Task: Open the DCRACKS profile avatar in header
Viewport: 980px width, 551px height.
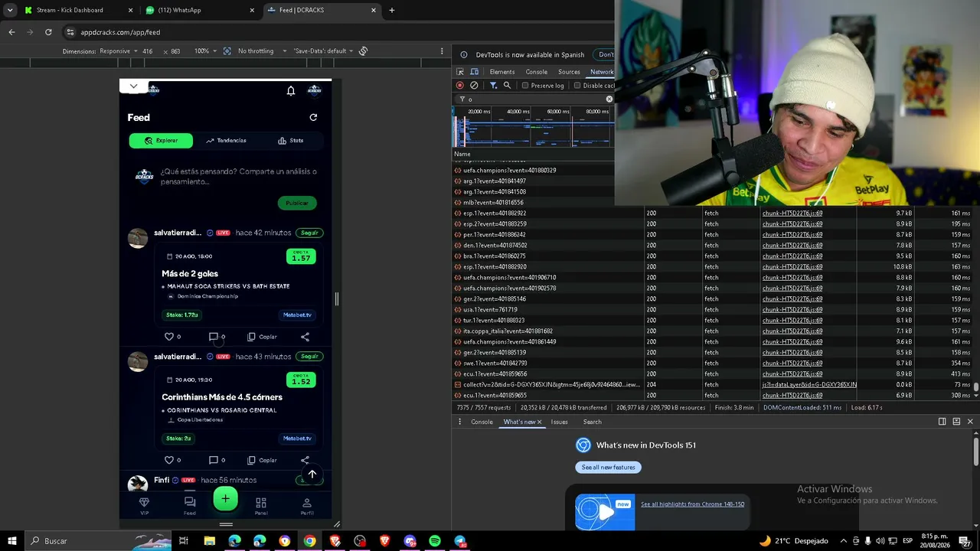Action: [x=314, y=90]
